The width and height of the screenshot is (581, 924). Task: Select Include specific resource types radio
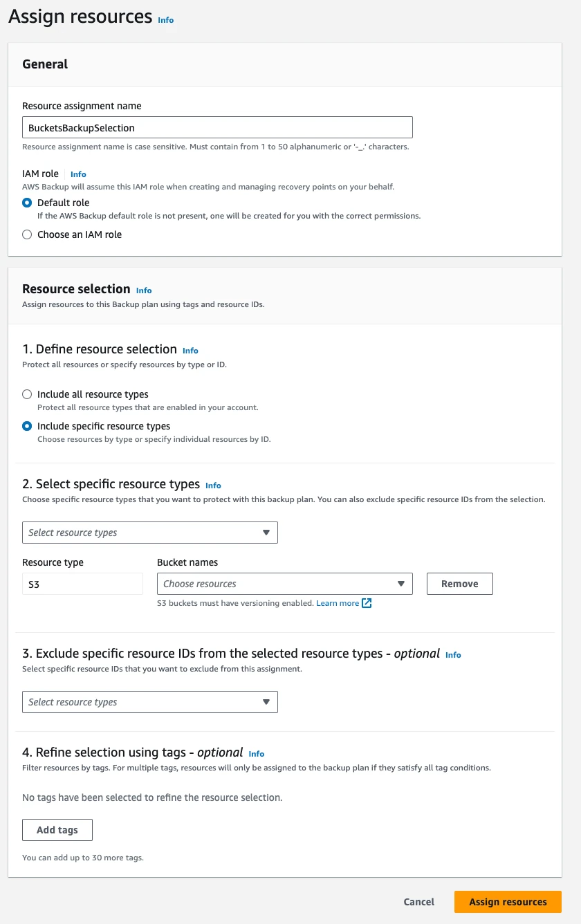coord(27,426)
